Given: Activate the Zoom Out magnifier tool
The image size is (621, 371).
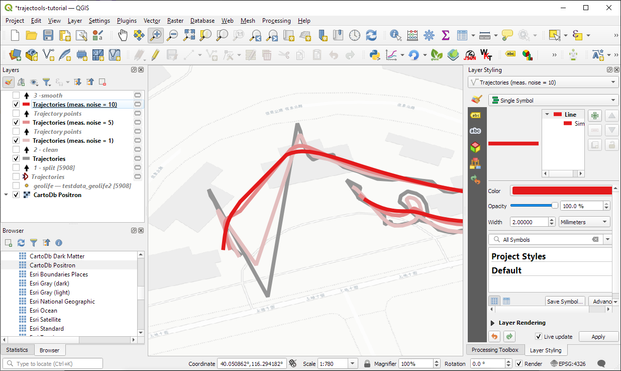Looking at the screenshot, I should pyautogui.click(x=172, y=35).
